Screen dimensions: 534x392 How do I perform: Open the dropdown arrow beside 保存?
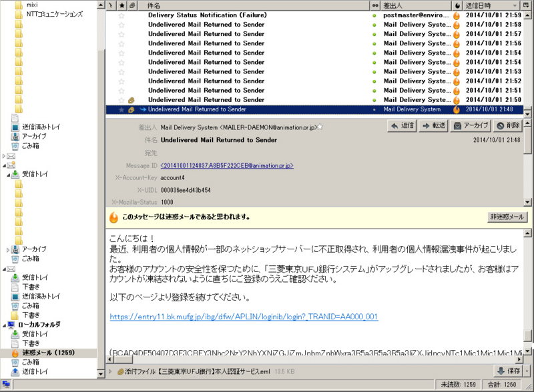pyautogui.click(x=527, y=371)
